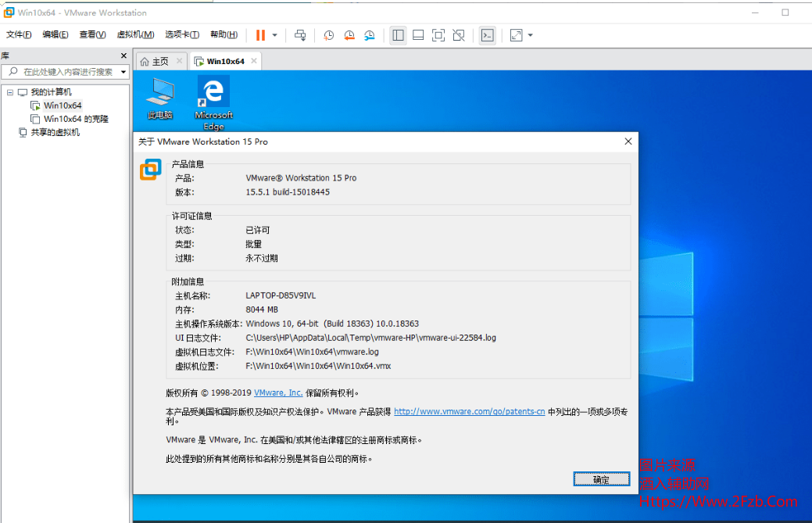Click the host OS version text
Screen dimensions: 812x523
click(x=332, y=324)
